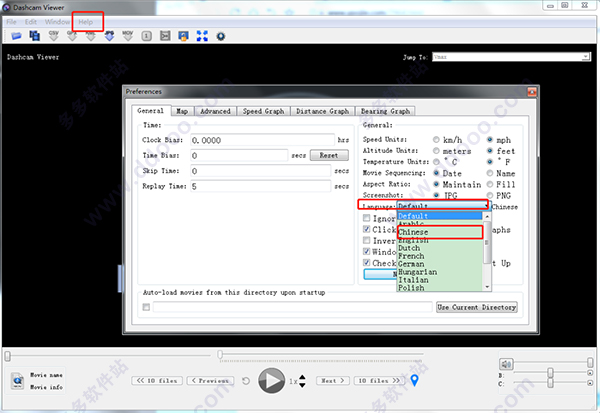Open preferences with the gear icon

[x=220, y=36]
